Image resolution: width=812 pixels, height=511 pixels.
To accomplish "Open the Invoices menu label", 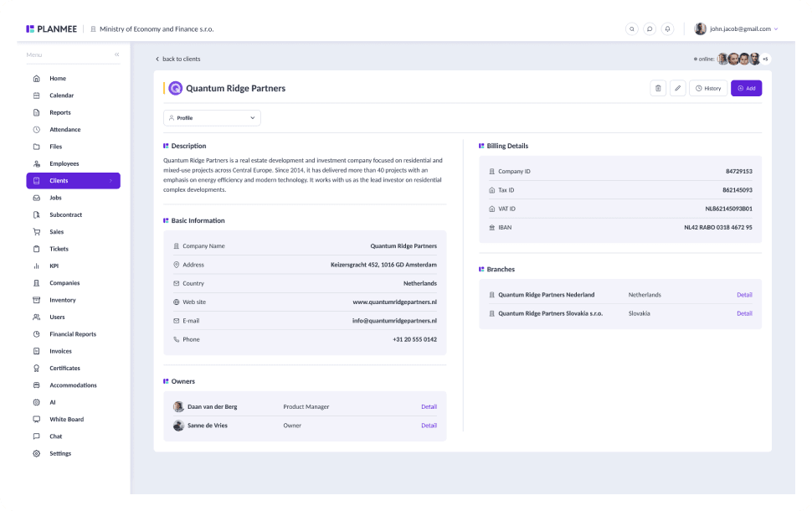I will coord(60,351).
